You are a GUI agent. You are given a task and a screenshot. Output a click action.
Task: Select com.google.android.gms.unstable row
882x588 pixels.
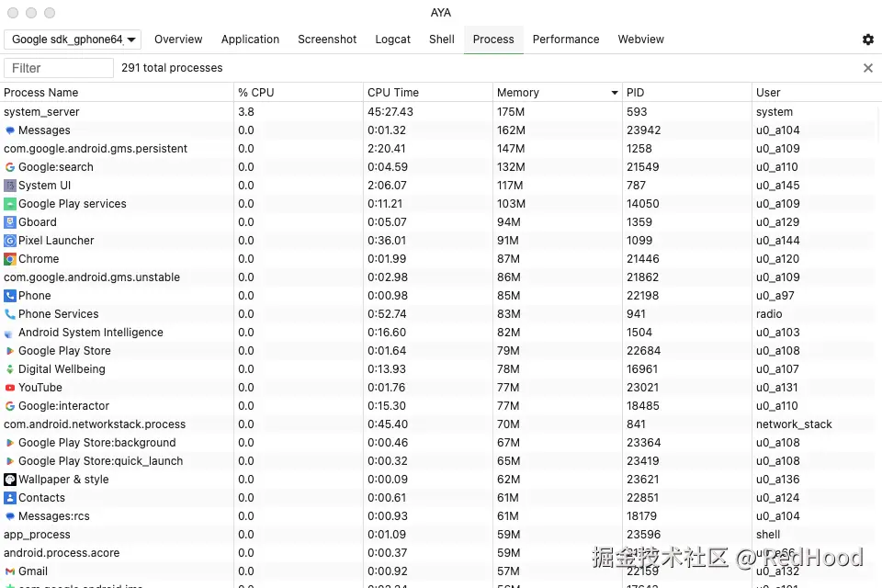coord(441,277)
